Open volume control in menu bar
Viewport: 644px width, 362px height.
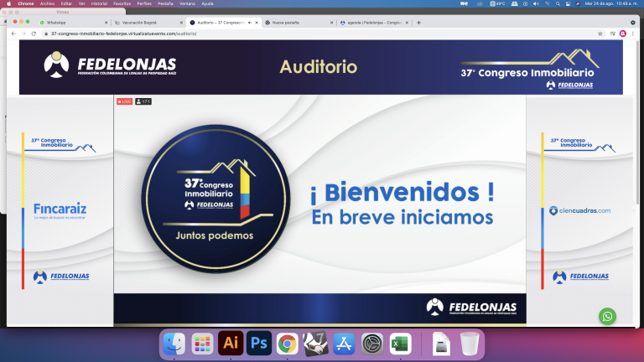[536, 3]
